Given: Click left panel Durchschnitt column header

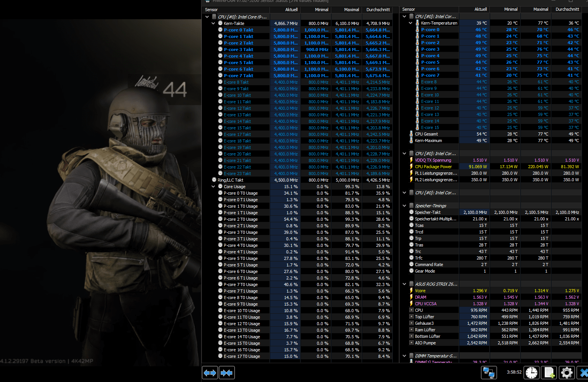Looking at the screenshot, I should pyautogui.click(x=377, y=10).
